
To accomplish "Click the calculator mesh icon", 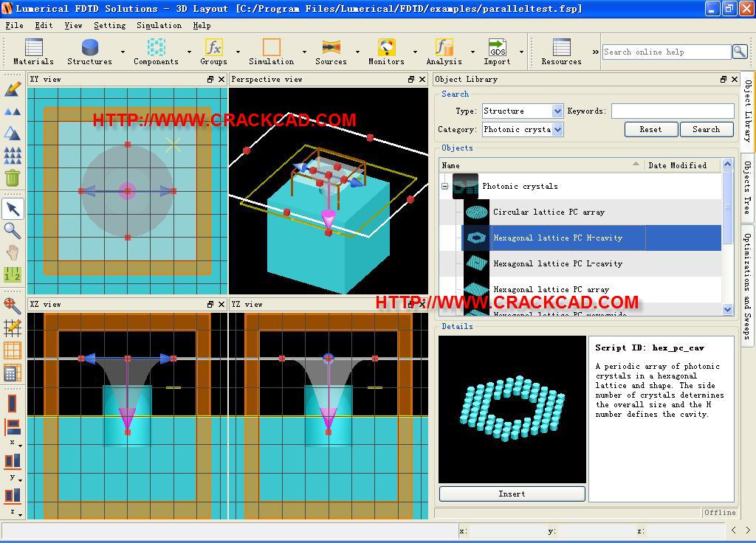I will pyautogui.click(x=13, y=373).
